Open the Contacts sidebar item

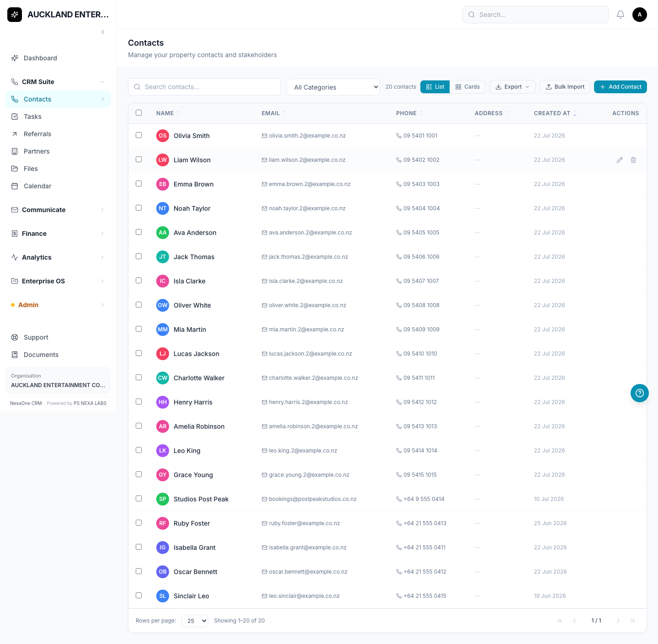coord(58,99)
